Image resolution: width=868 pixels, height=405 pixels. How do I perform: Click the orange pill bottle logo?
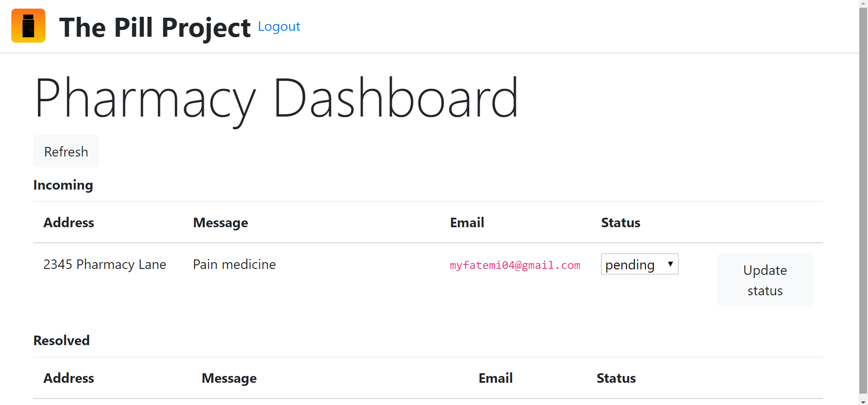[28, 26]
